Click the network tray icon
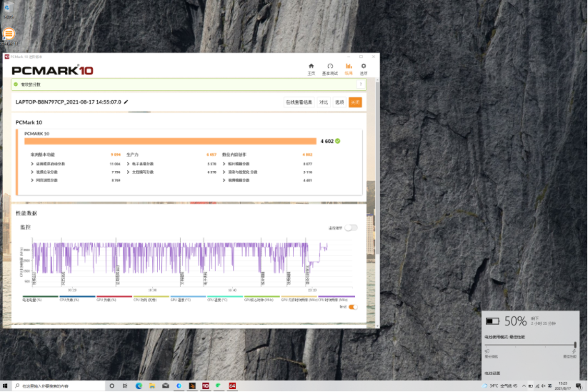Viewport: 588px width, 392px height. (x=537, y=386)
